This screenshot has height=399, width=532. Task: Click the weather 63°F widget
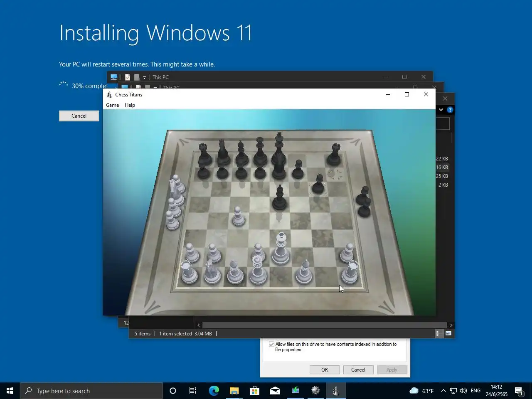(x=421, y=391)
